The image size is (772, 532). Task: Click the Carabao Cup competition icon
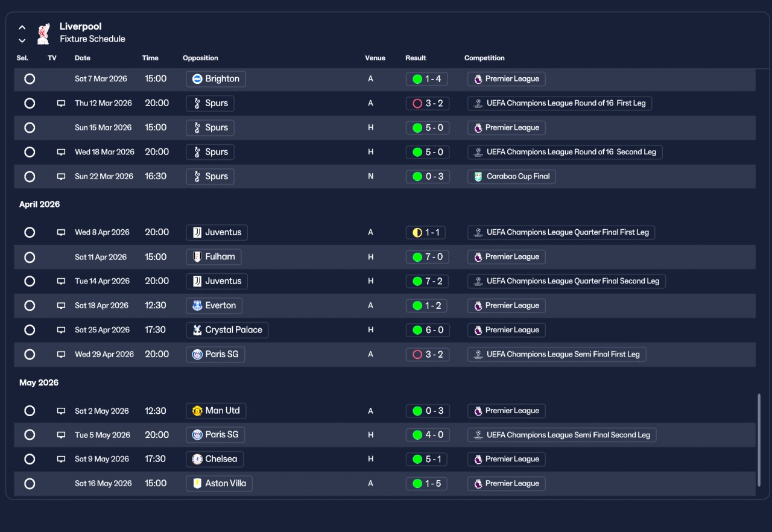pos(478,177)
